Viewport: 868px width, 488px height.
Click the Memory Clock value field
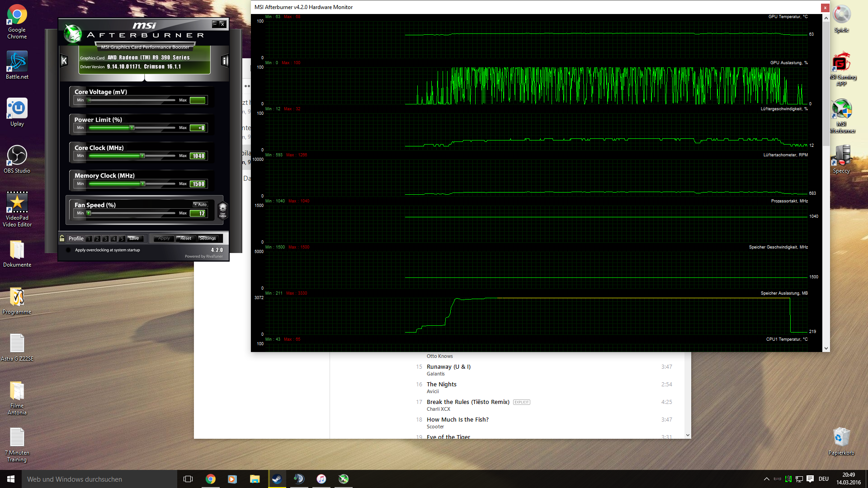[198, 184]
